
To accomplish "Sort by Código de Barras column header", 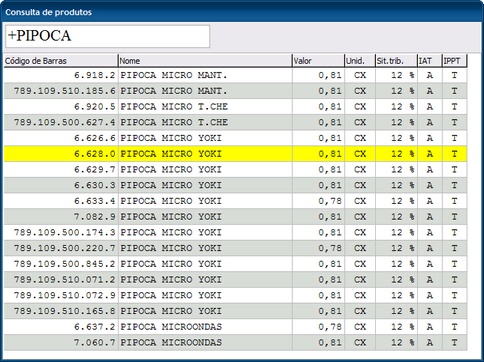I will pos(61,61).
